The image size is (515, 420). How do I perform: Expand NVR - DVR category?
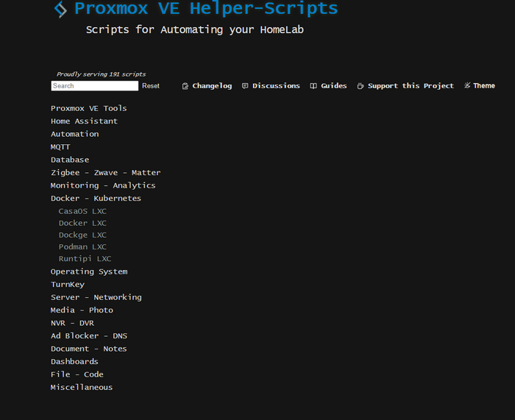click(72, 323)
